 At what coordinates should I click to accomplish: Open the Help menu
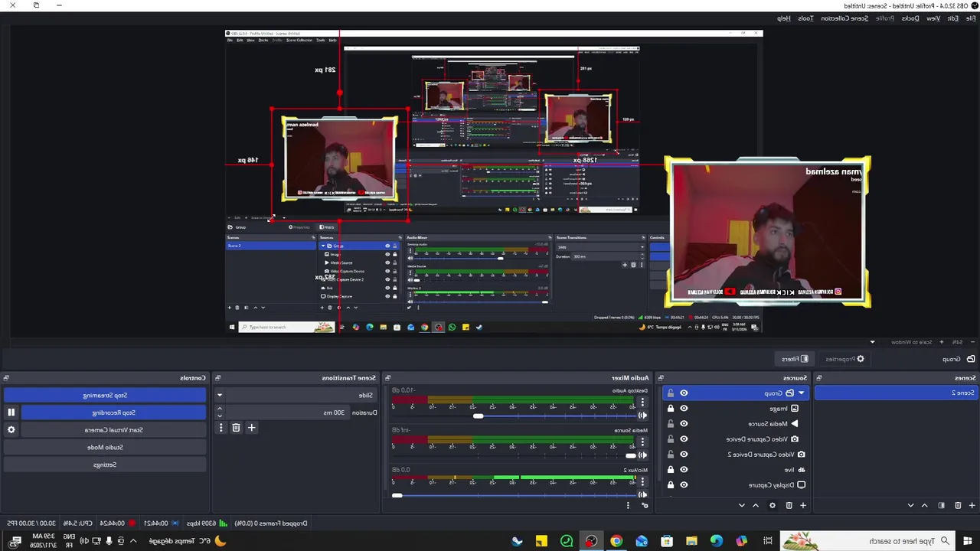(784, 18)
